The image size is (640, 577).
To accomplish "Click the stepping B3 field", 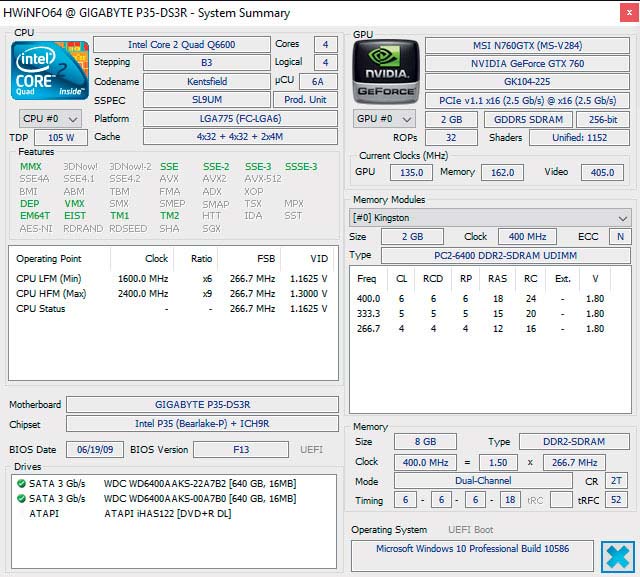I will tap(207, 63).
